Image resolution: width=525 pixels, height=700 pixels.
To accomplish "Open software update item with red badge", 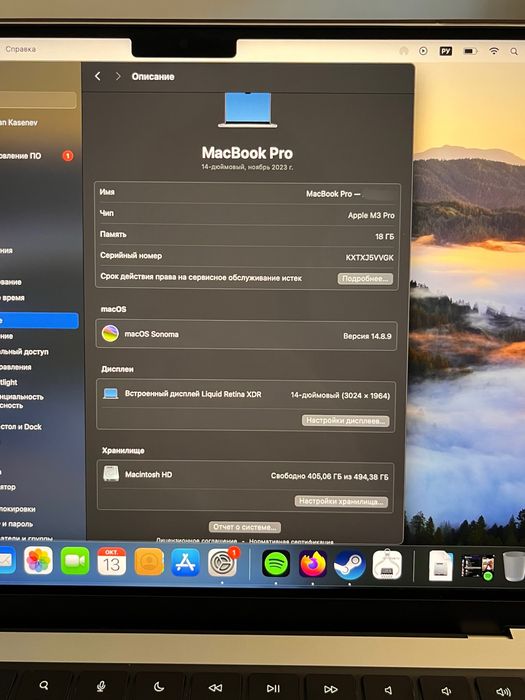I will point(37,156).
